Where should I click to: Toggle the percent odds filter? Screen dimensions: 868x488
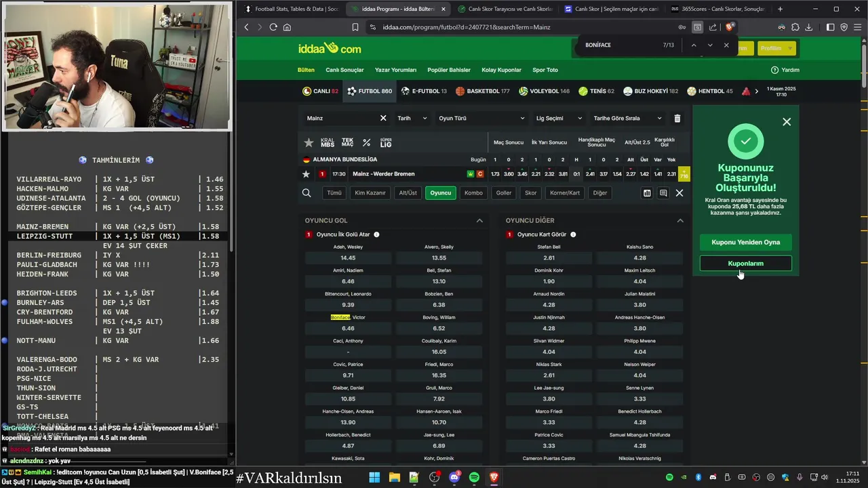(367, 142)
